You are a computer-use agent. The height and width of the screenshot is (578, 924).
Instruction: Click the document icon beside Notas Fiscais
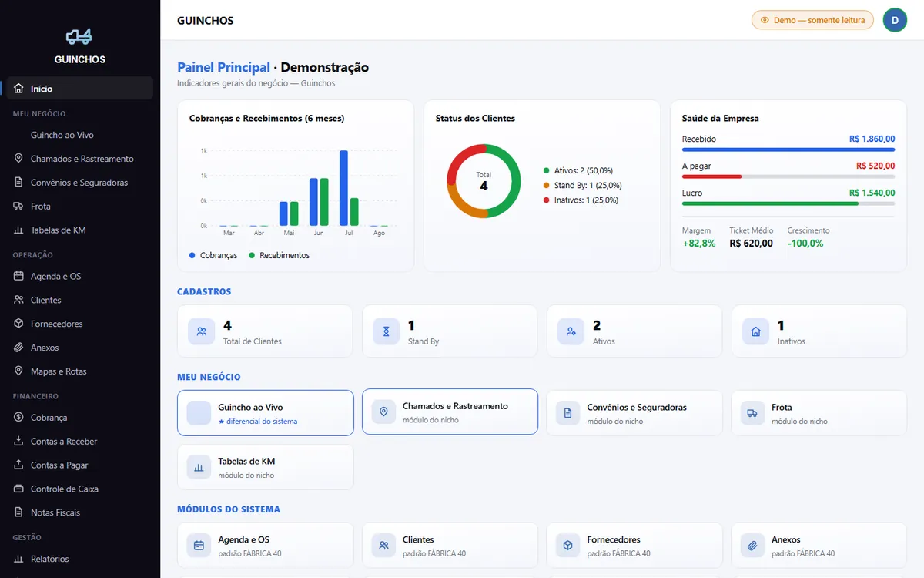coord(18,512)
